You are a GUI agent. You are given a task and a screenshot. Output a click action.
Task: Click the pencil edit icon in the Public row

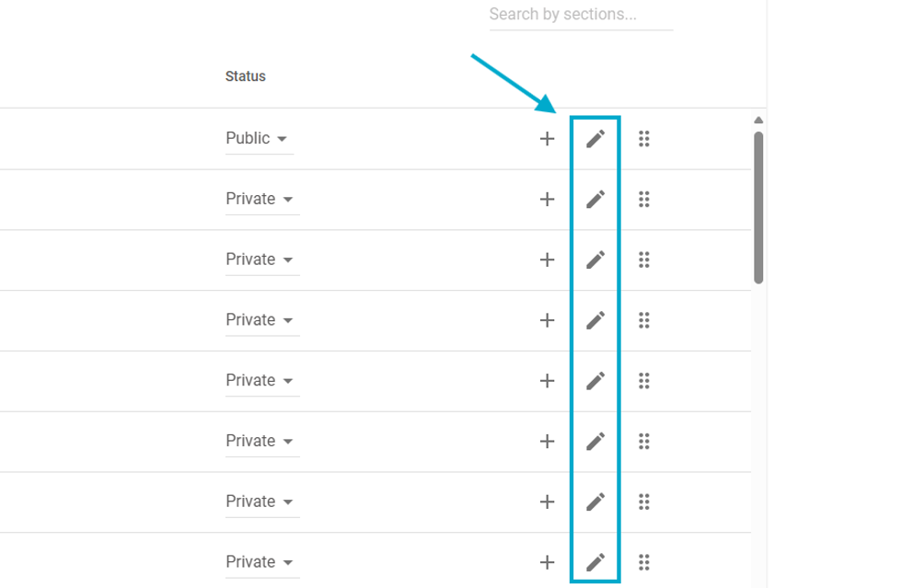(x=596, y=139)
